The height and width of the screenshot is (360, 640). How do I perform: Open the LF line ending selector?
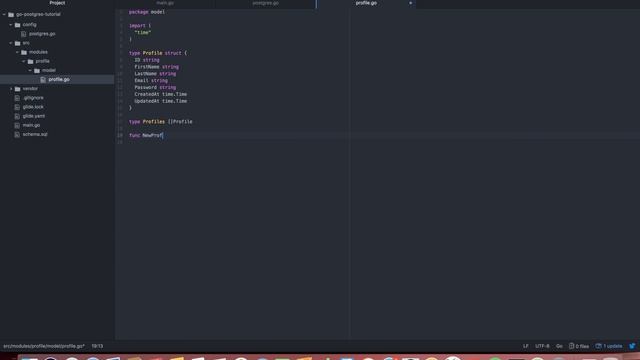tap(526, 346)
